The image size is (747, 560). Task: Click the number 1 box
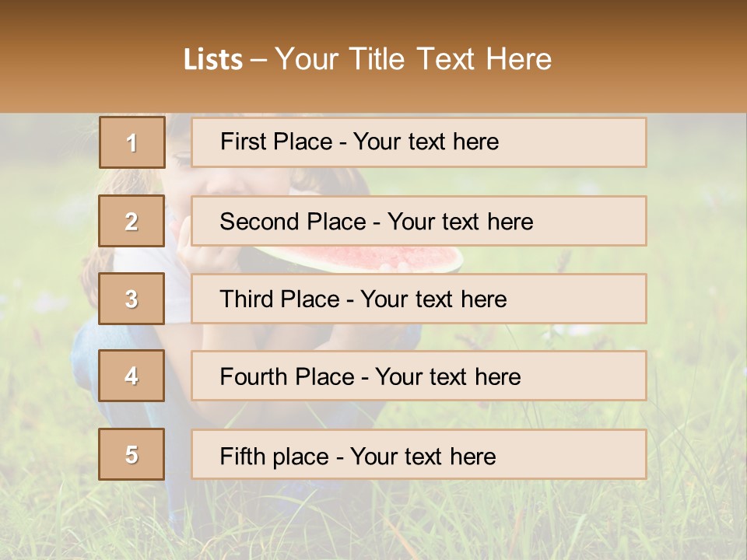point(132,142)
